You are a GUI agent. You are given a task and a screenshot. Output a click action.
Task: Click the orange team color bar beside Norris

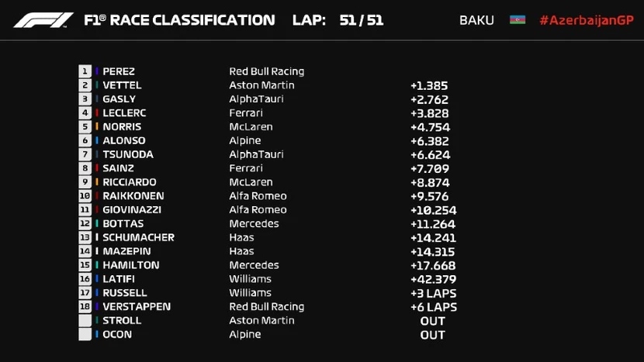click(97, 127)
